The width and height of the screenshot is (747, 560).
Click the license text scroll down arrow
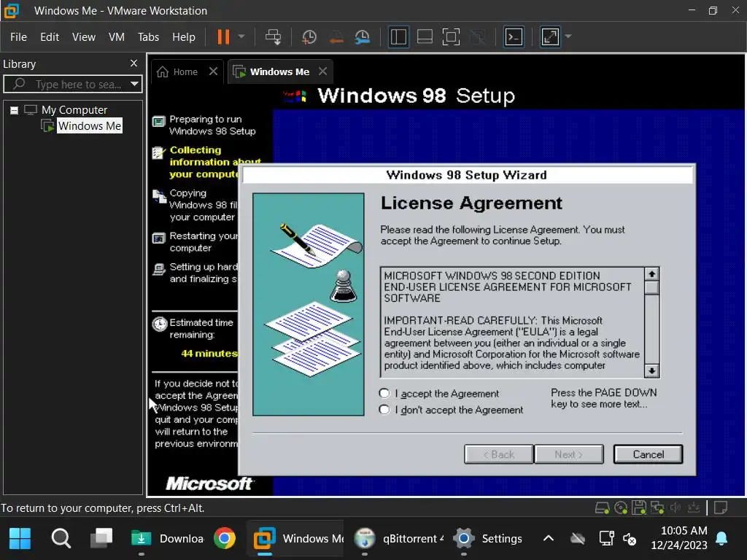[x=651, y=370]
